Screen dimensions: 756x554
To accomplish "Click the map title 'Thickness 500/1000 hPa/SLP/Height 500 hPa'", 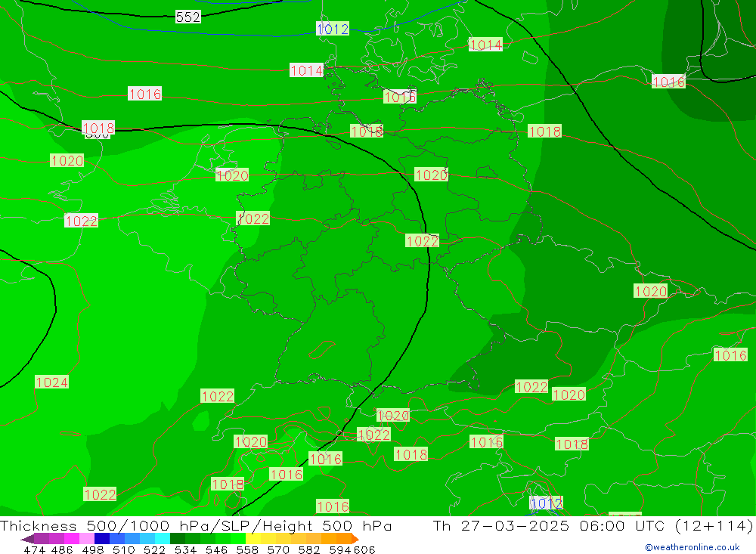I will pyautogui.click(x=196, y=525).
